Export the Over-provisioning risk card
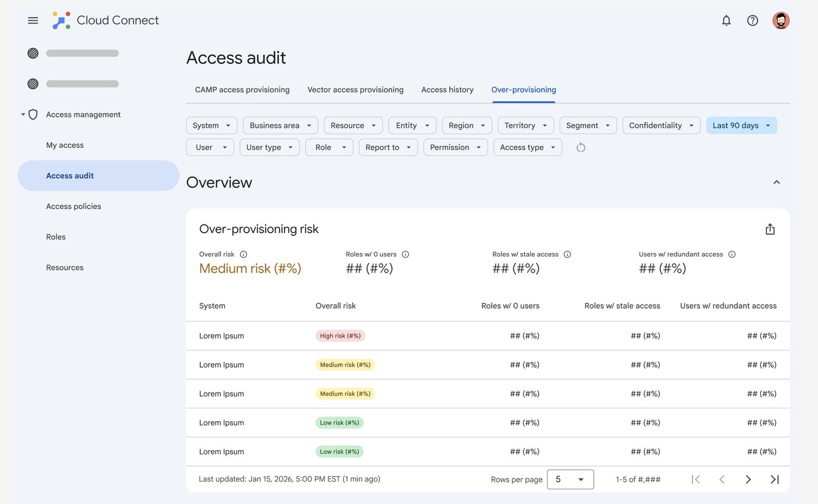Screen dimensions: 818x504 (770, 229)
